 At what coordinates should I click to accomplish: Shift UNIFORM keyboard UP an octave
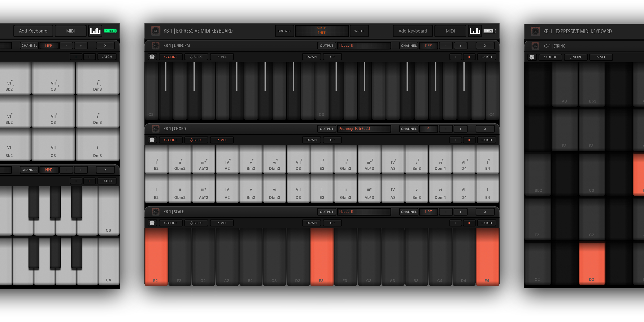pyautogui.click(x=332, y=57)
